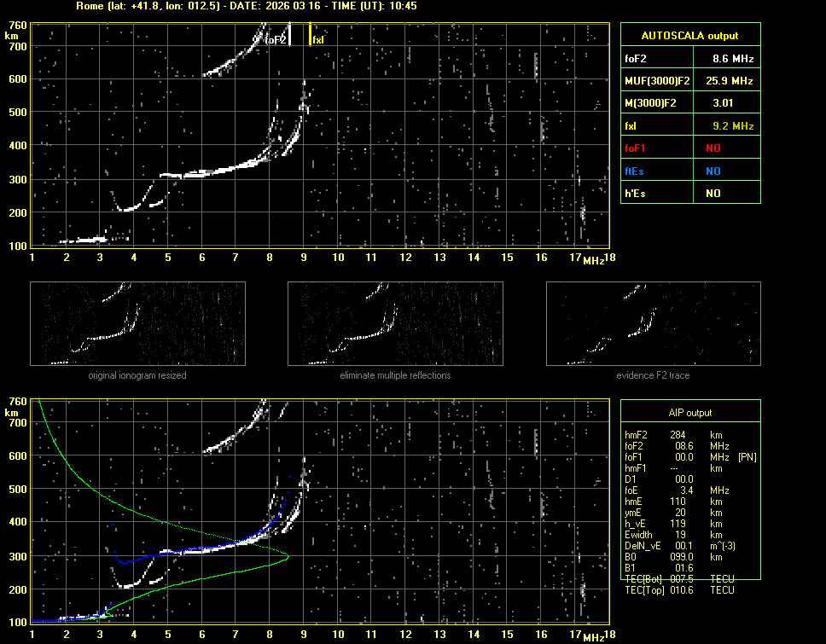Image resolution: width=826 pixels, height=644 pixels.
Task: Click the yellow fxI marker on top ionogram
Action: [x=310, y=34]
